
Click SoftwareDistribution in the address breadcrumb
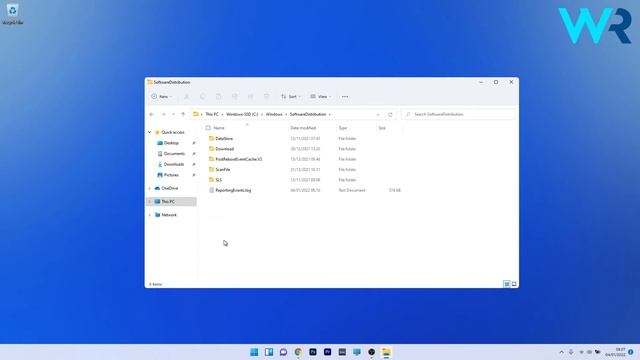[x=308, y=114]
